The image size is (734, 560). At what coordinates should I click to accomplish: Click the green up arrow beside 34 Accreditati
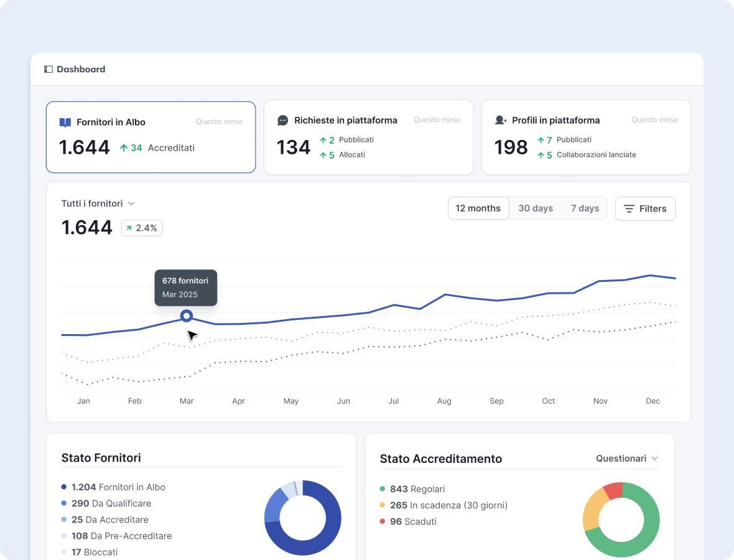coord(124,148)
